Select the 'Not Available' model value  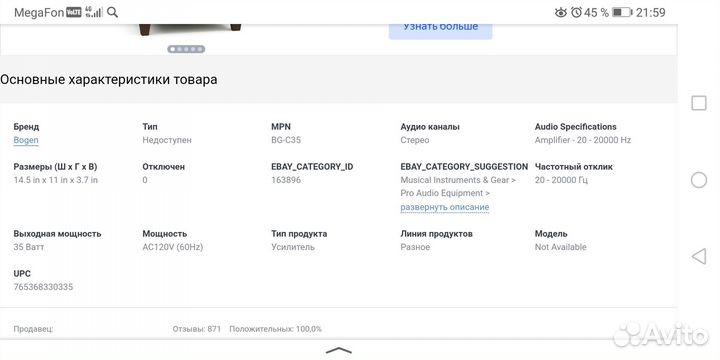561,247
